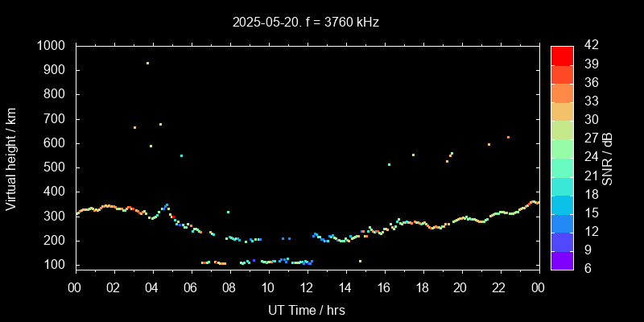Click the 100 tick label on height axis
Image resolution: width=644 pixels, height=322 pixels.
(55, 265)
